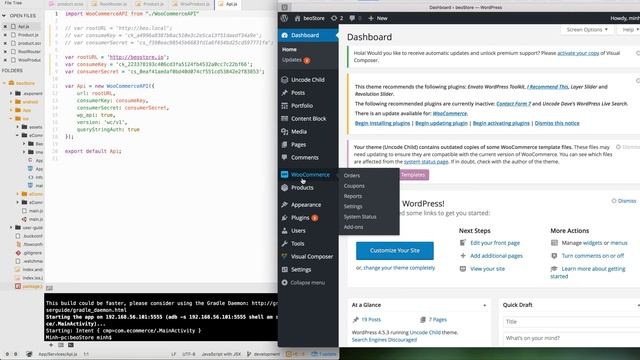Viewport: 640px width, 360px height.
Task: Click the Products box icon in sidebar
Action: pos(284,188)
